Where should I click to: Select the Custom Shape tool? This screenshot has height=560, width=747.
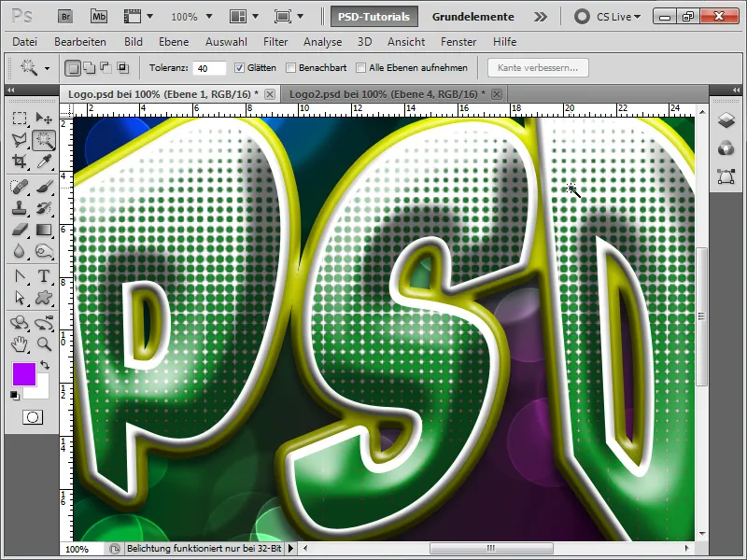coord(44,298)
